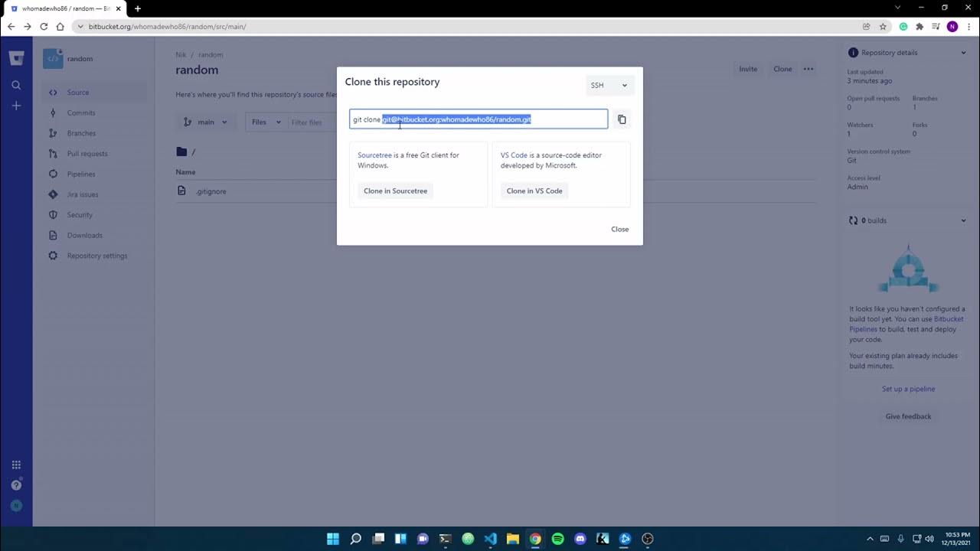Click the Bitbucket logo in sidebar
The width and height of the screenshot is (980, 551).
point(16,58)
